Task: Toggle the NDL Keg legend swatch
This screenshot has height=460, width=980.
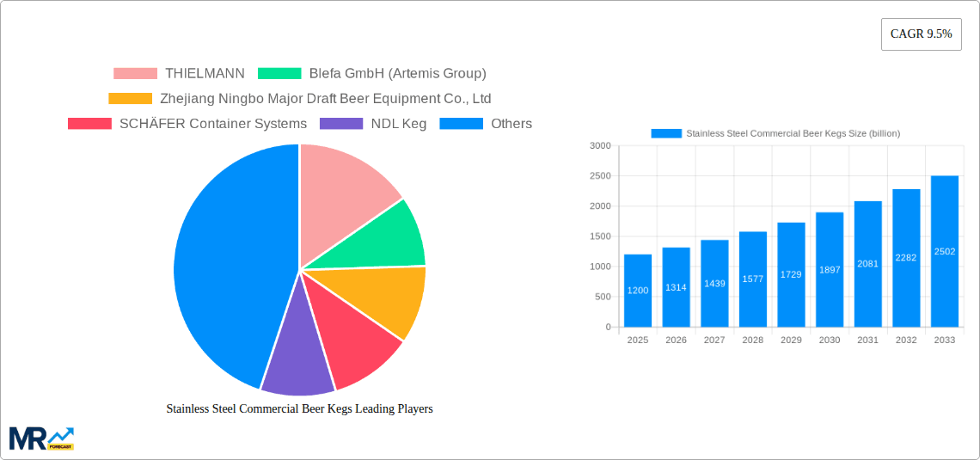Action: (x=341, y=124)
